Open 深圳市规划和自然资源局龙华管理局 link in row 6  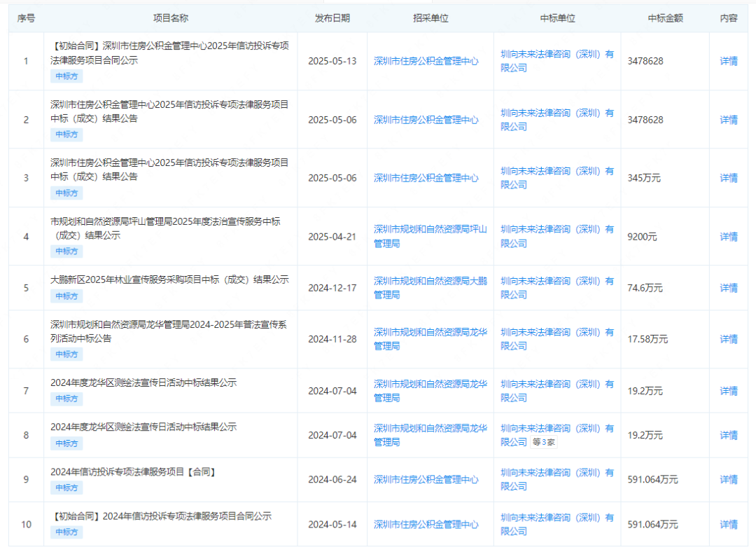[430, 339]
